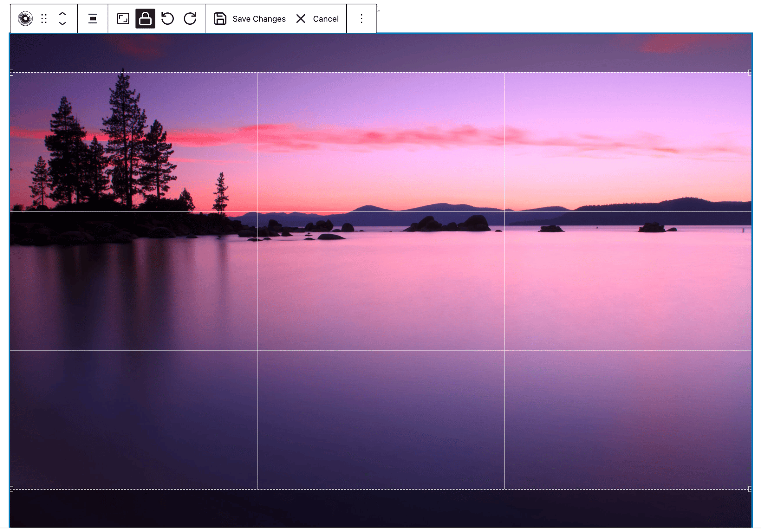
Task: Click the bottom-right crop handle
Action: 750,489
